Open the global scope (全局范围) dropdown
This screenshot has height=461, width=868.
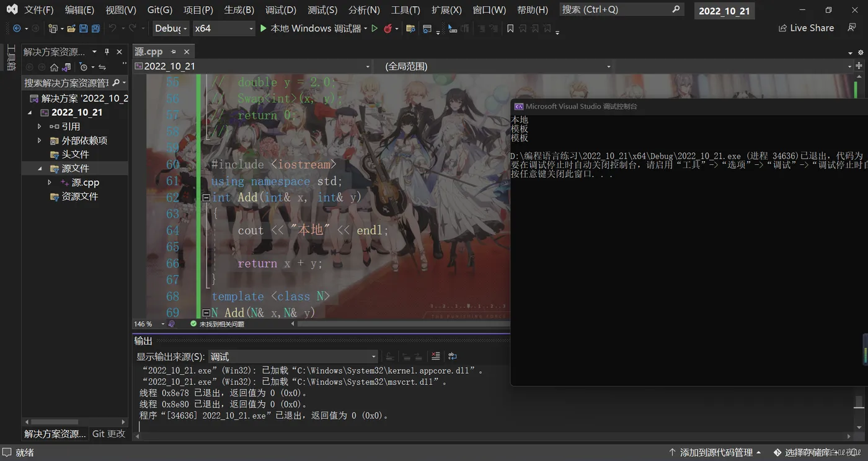(x=497, y=66)
